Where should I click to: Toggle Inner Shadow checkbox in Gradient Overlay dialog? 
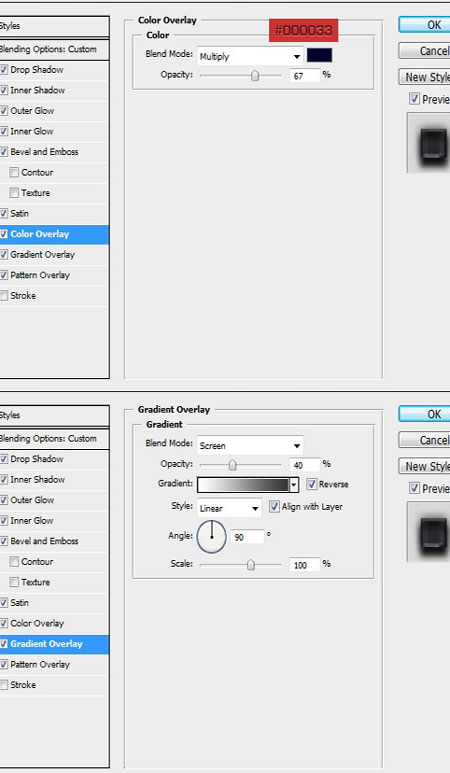(x=4, y=480)
